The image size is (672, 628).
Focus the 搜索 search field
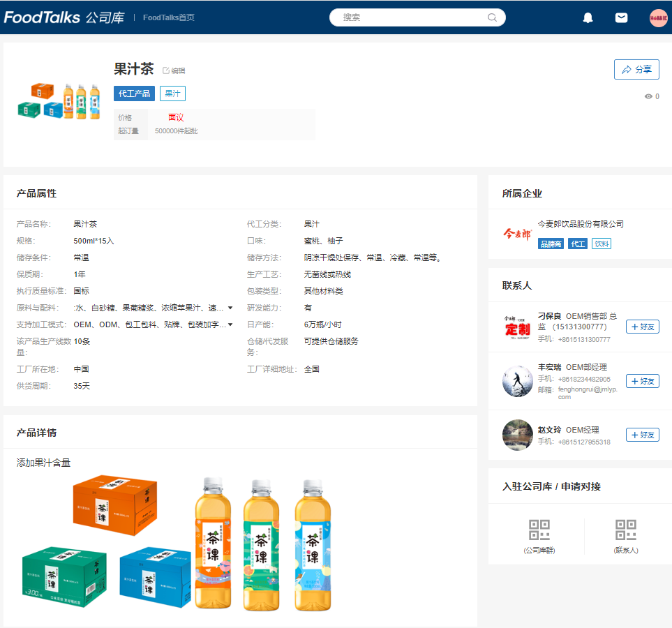click(417, 17)
